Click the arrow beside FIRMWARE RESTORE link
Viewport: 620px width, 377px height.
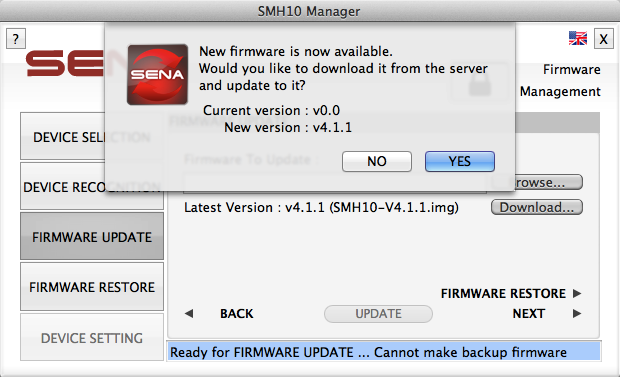pos(577,294)
